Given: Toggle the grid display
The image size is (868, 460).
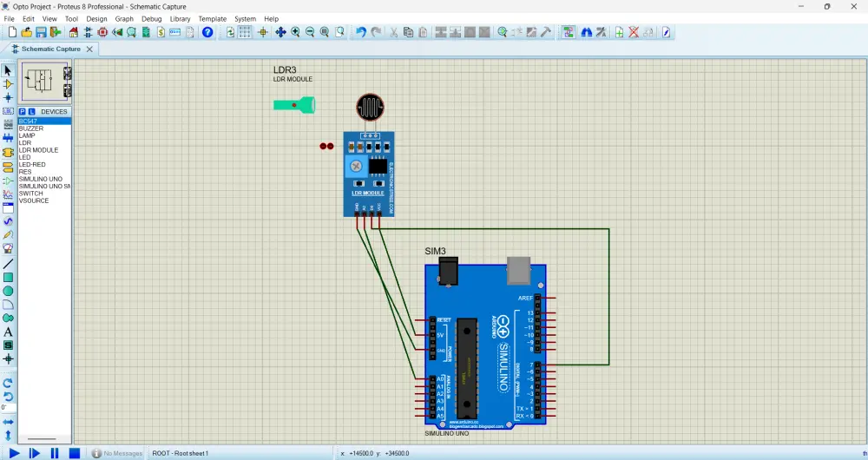Looking at the screenshot, I should 245,32.
